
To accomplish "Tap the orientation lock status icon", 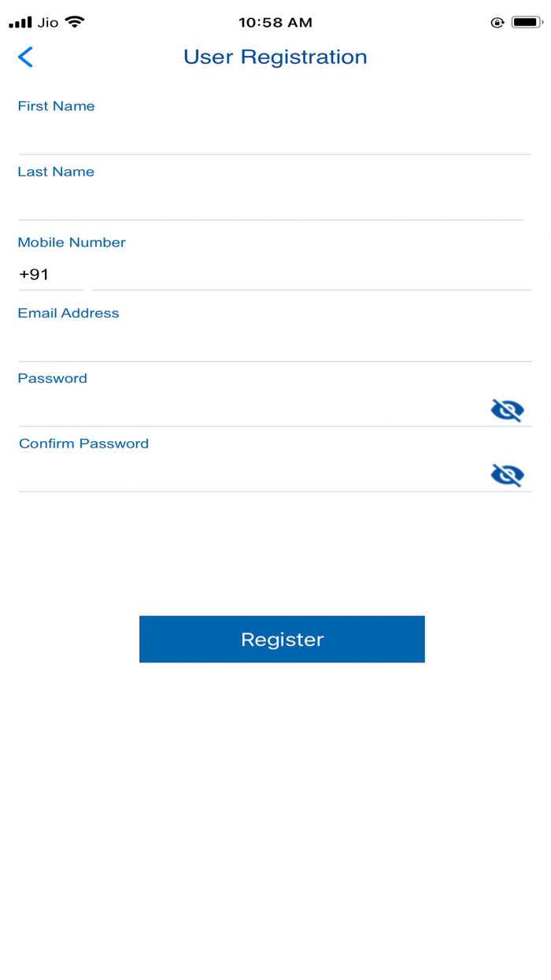I will [x=497, y=22].
